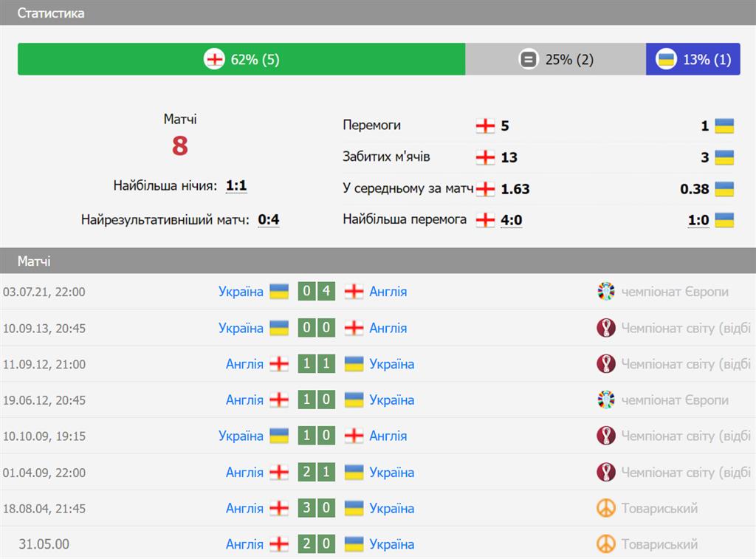Screen dimensions: 756x559
Task: Click the biggest draw score 1:1 link
Action: click(x=236, y=186)
